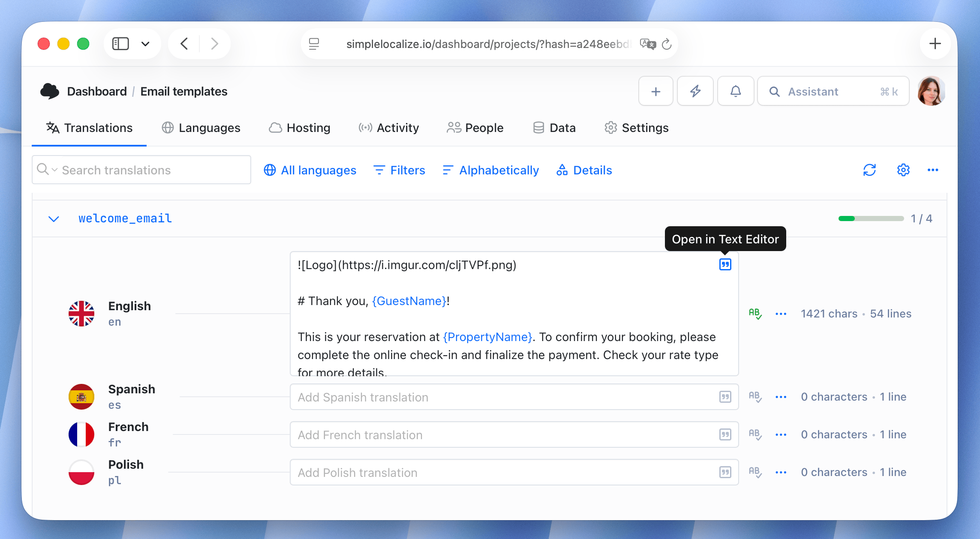Open the notifications bell

click(735, 91)
